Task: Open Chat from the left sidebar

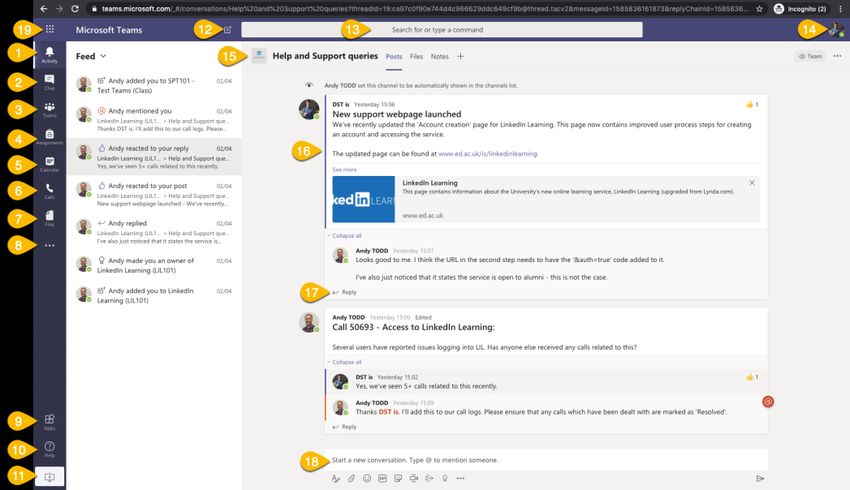Action: pyautogui.click(x=49, y=82)
